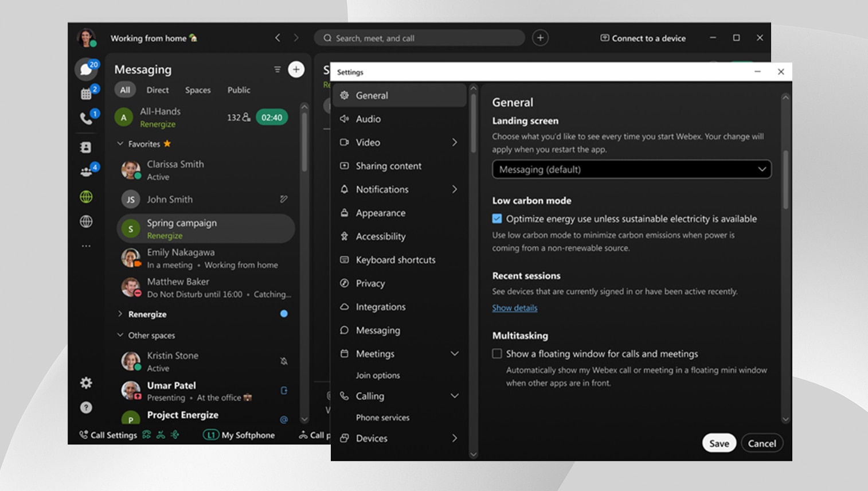Open the Calendar icon with badge 2
868x491 pixels.
86,93
